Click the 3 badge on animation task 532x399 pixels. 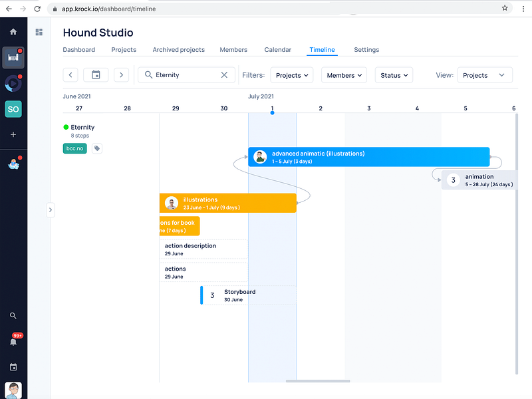(x=454, y=180)
